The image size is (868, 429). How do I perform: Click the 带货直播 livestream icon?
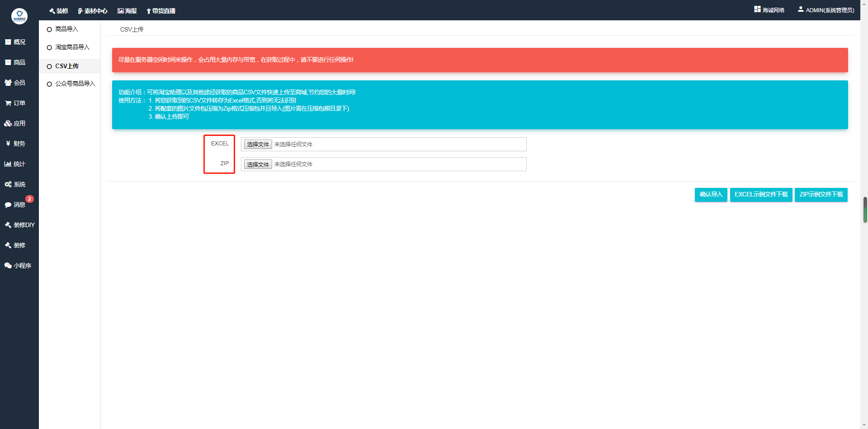point(149,11)
